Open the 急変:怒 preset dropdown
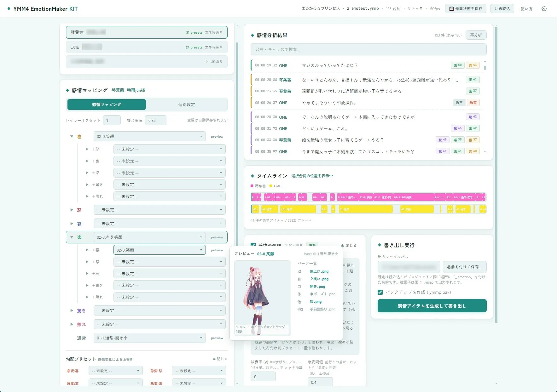Viewport: 557px width, 392px height. [x=199, y=371]
